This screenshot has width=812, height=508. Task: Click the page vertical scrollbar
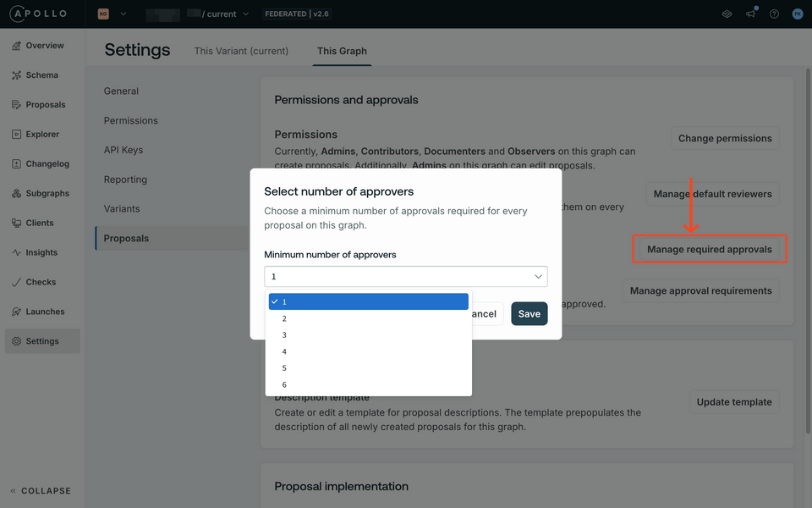[808, 251]
